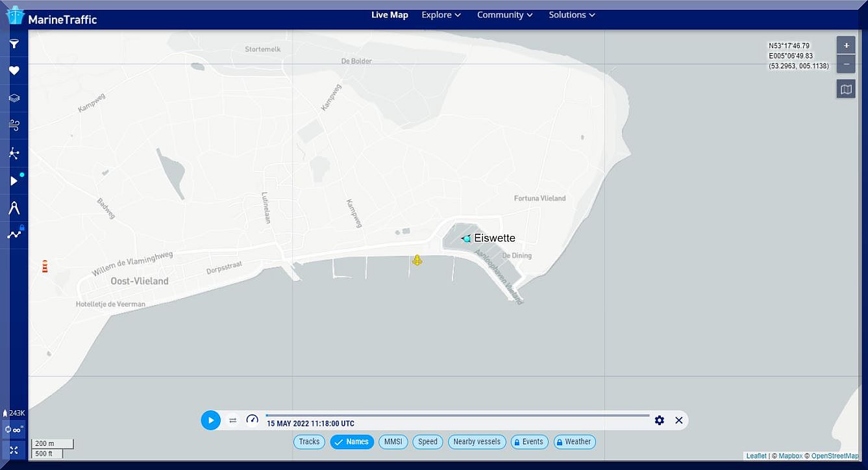Click the yellow anchor marker on map
Viewport: 868px width, 470px height.
click(x=417, y=260)
